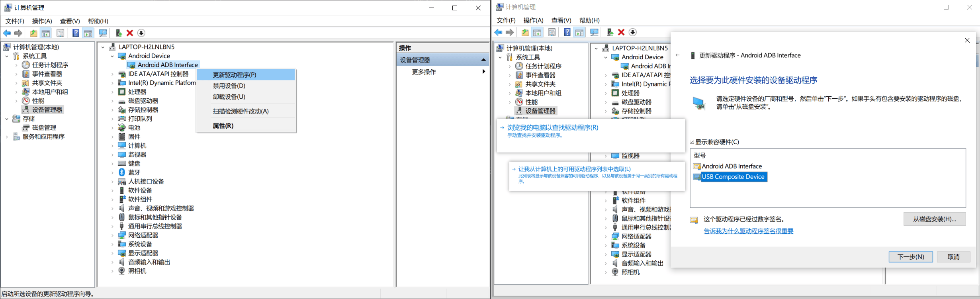The image size is (980, 299).
Task: Select USB Composite Device in the model list
Action: coord(733,177)
